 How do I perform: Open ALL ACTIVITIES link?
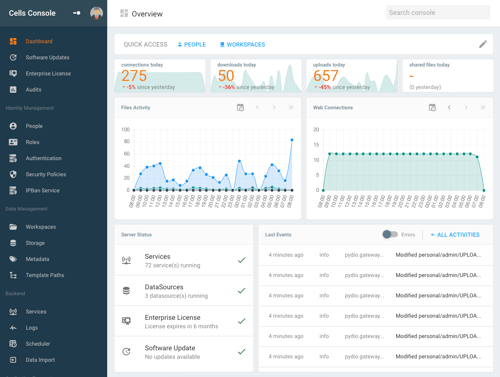(x=455, y=235)
